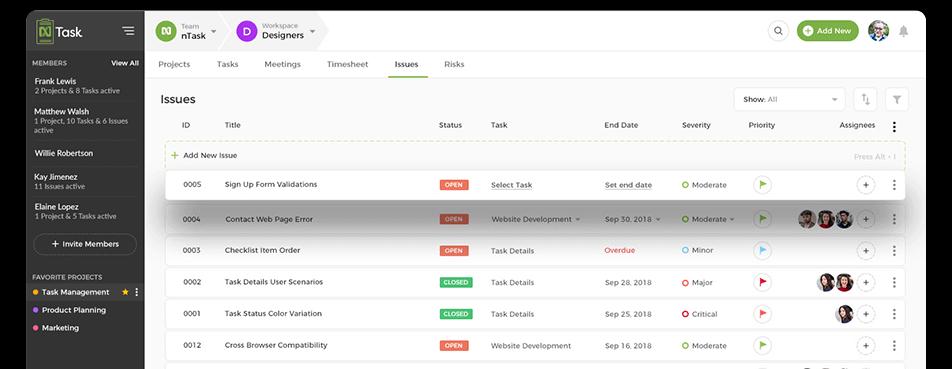Click the Add New button

(x=828, y=31)
